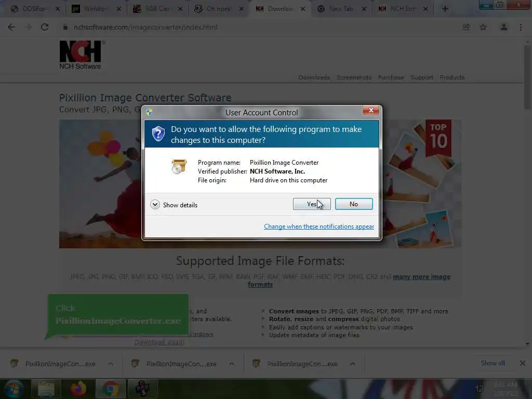This screenshot has width=532, height=399.
Task: Open DOSBox icon in taskbar
Action: tap(142, 389)
